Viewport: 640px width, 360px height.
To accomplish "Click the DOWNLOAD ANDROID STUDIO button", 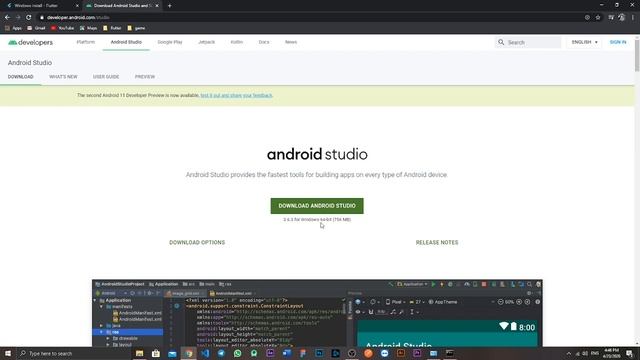I will 317,206.
